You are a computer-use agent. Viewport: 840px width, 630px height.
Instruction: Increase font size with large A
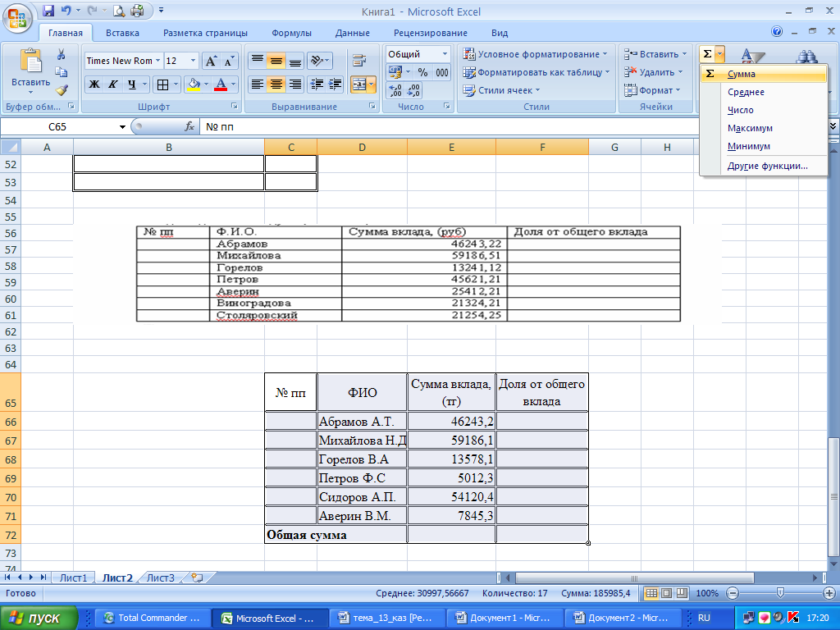pyautogui.click(x=211, y=61)
